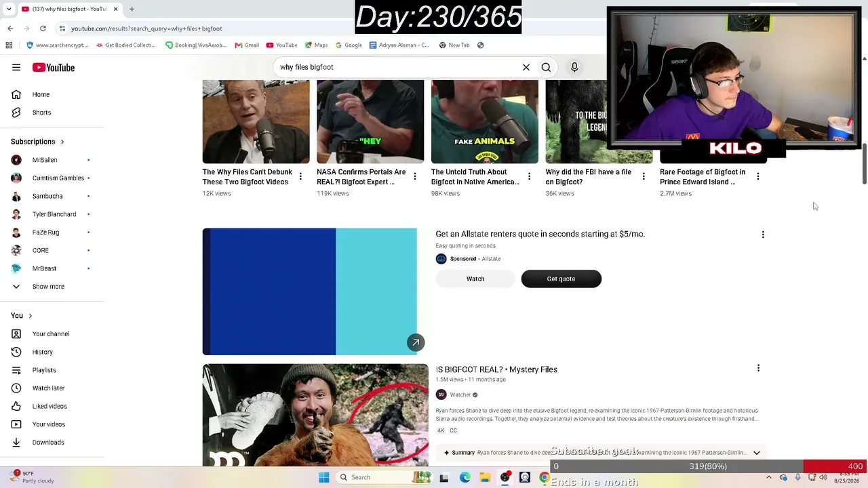
Task: Show hidden system tray icons
Action: [768, 477]
